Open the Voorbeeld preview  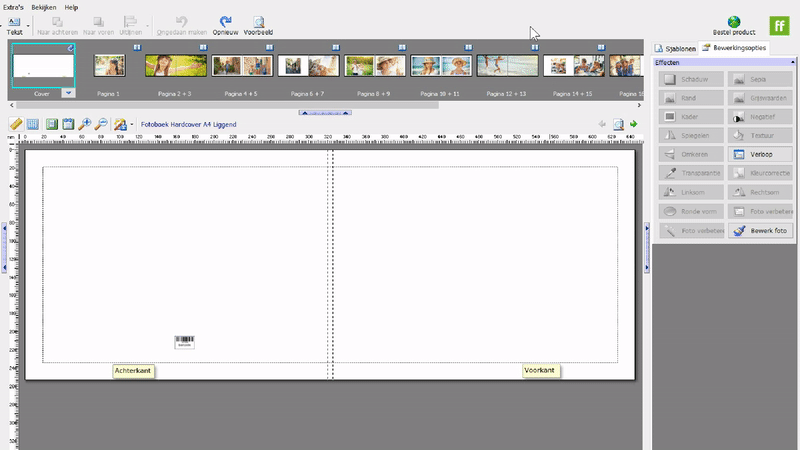coord(258,21)
